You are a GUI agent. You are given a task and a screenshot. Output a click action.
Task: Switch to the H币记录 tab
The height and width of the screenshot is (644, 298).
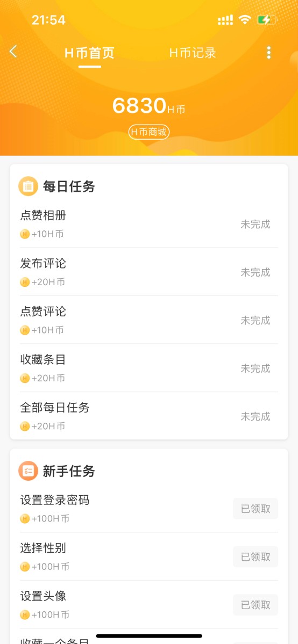pos(193,53)
